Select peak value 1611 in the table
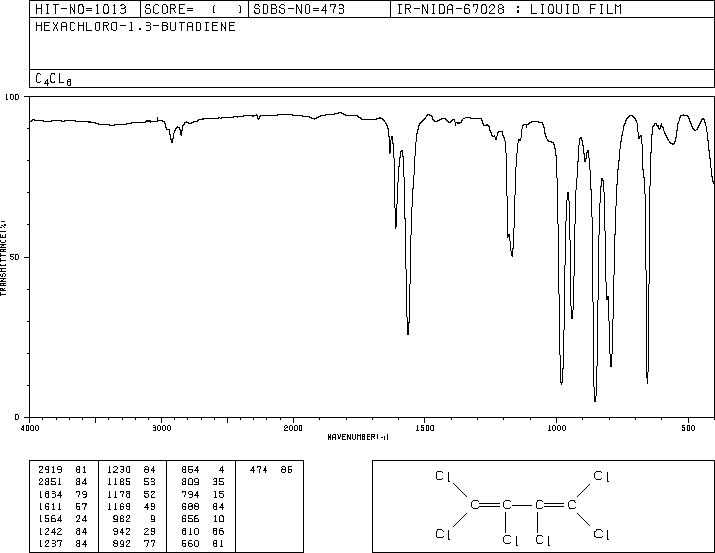Viewport: 715px width, 553px height. [50, 506]
